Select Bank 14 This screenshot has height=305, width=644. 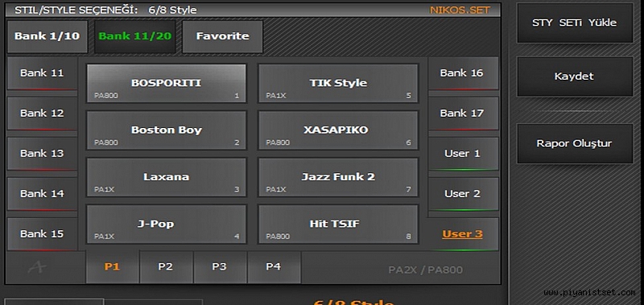[42, 194]
